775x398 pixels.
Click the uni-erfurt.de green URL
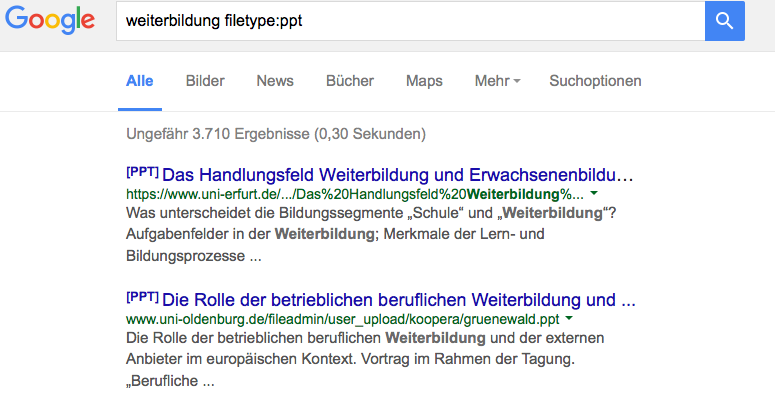(x=354, y=195)
